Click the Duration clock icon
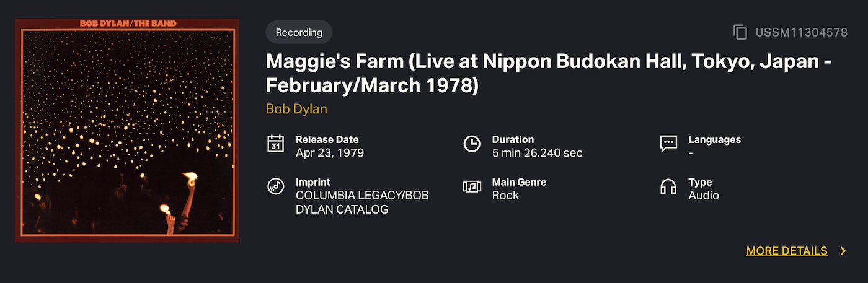The height and width of the screenshot is (283, 868). 472,144
